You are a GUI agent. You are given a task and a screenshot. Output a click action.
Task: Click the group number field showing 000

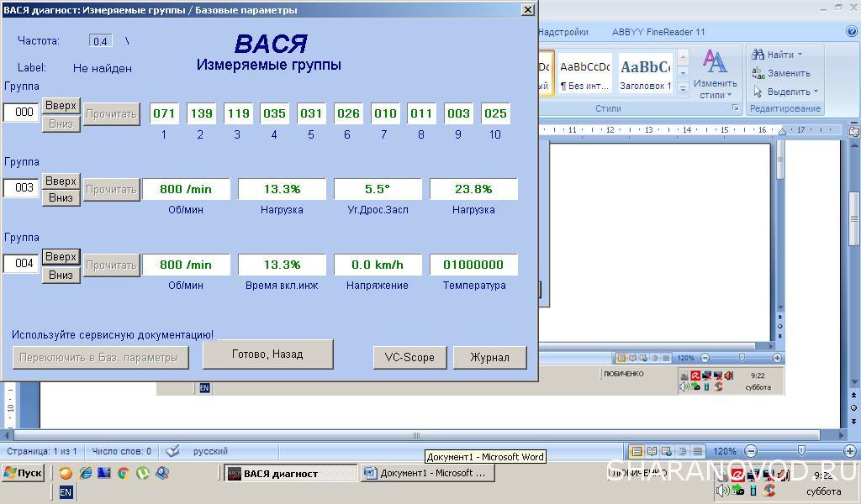tap(22, 113)
